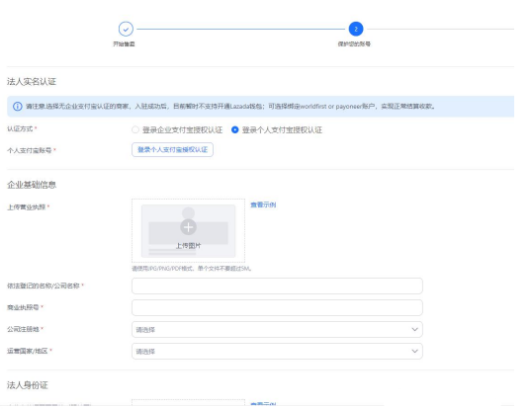Open 查看示例 link beside business license upload
Image resolution: width=532 pixels, height=409 pixels.
(263, 204)
